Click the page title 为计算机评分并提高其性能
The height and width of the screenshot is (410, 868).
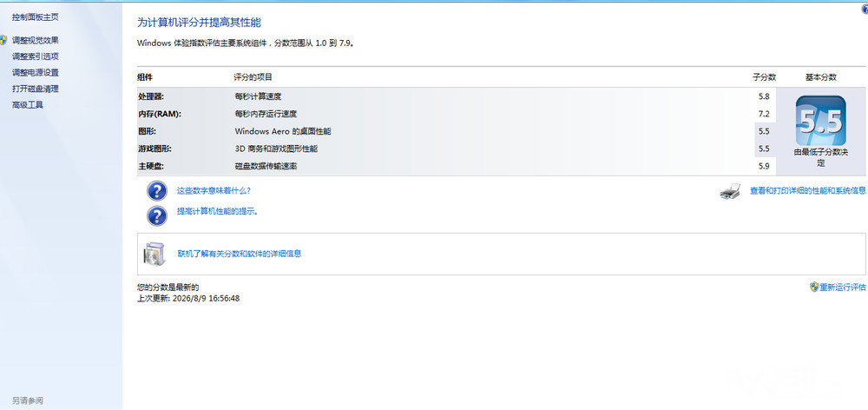coord(200,23)
